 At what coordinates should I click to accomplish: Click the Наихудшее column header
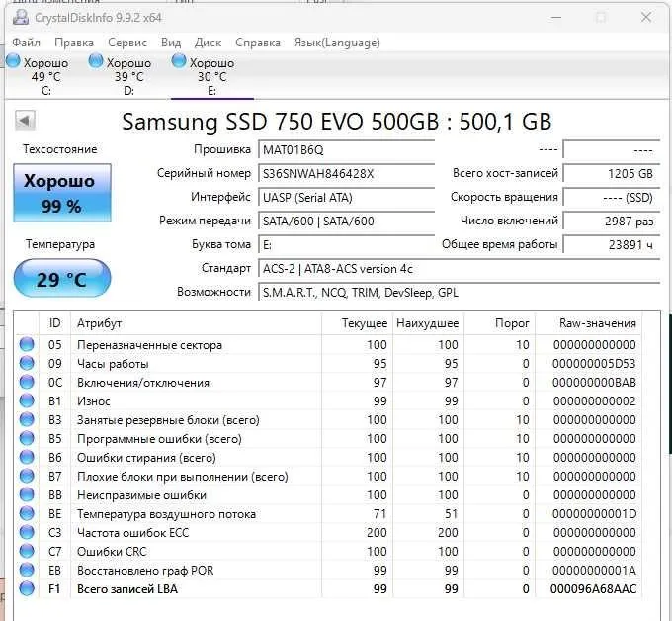[x=427, y=323]
